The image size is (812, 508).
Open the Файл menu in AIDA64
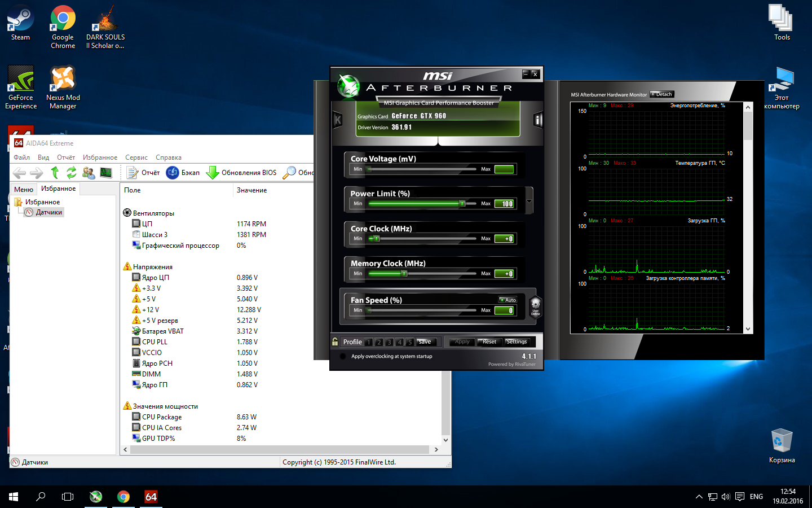[22, 157]
